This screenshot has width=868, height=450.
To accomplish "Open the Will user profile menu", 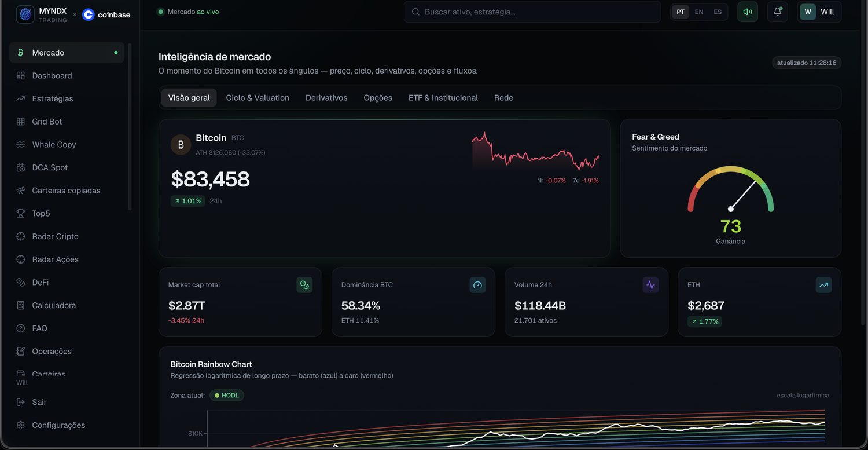I will [819, 12].
